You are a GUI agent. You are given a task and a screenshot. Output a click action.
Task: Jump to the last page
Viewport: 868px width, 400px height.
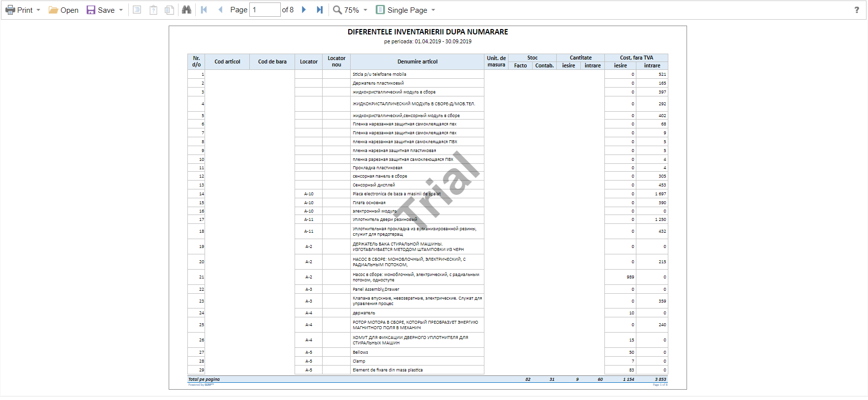pos(320,10)
